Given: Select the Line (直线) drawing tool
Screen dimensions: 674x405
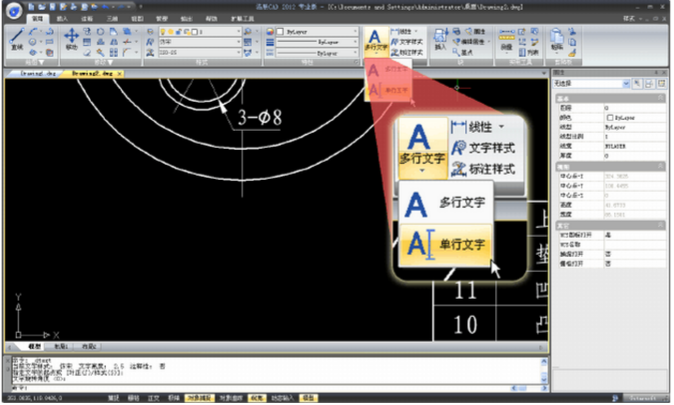Looking at the screenshot, I should (16, 40).
